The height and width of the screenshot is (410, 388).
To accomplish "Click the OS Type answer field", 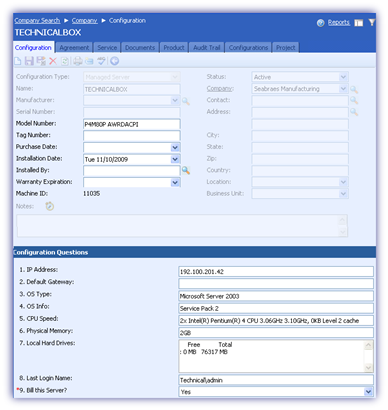I will pos(276,296).
